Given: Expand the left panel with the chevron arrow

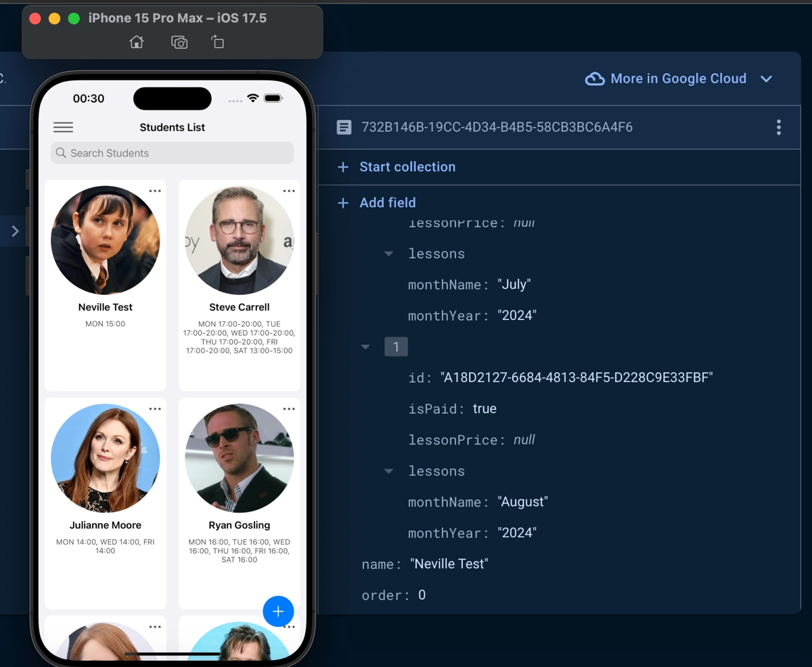Looking at the screenshot, I should point(15,231).
